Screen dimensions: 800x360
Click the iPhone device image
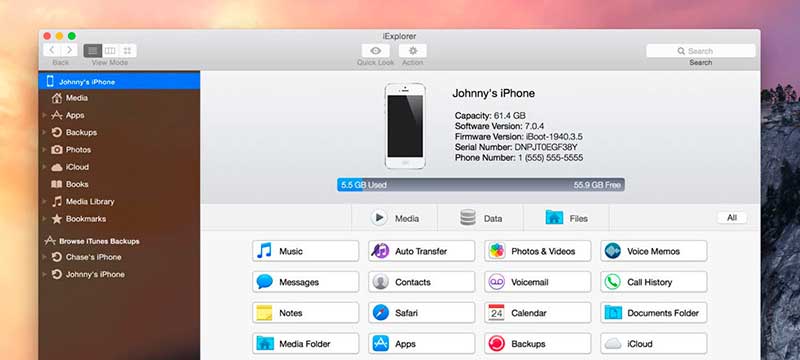(405, 125)
